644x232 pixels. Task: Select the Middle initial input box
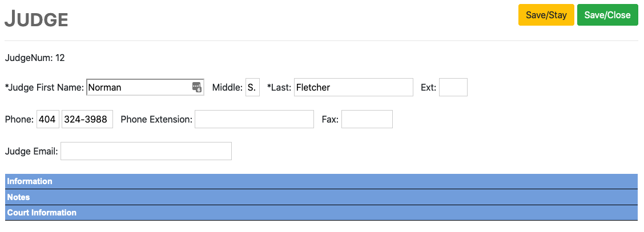click(252, 87)
